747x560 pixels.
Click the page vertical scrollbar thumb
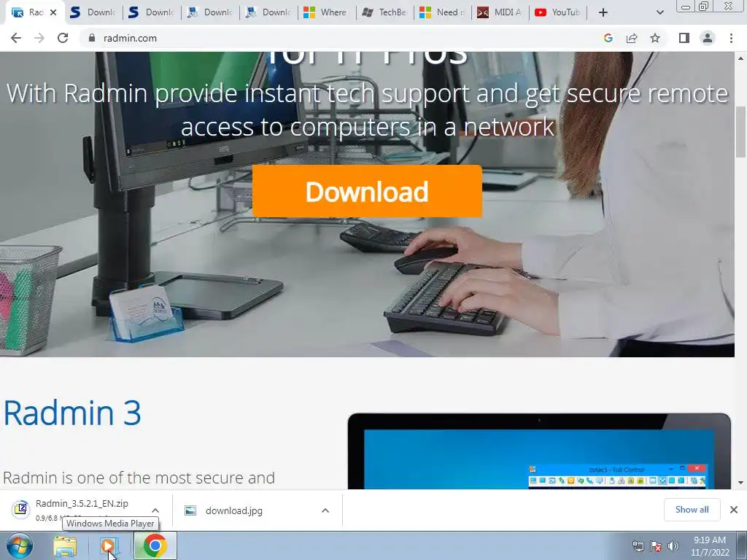pos(740,132)
